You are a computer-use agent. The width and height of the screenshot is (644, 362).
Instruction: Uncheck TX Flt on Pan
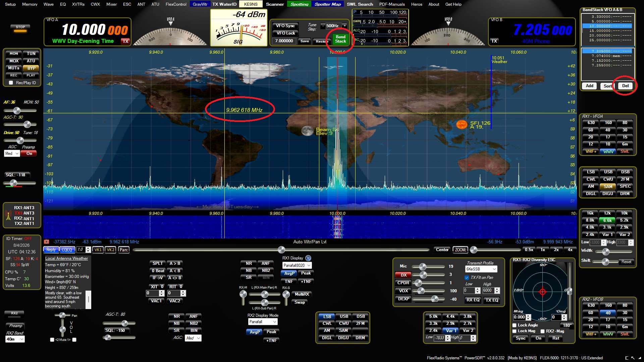tap(467, 278)
